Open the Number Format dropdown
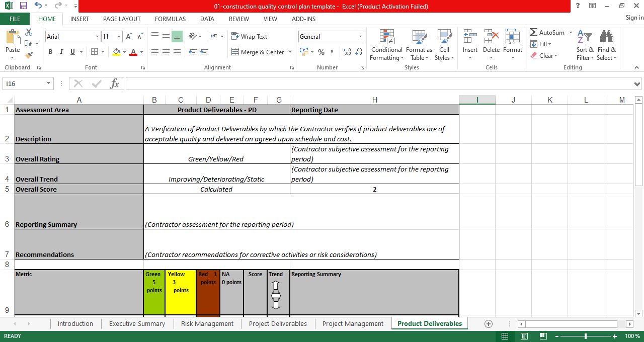This screenshot has height=342, width=644. [360, 36]
